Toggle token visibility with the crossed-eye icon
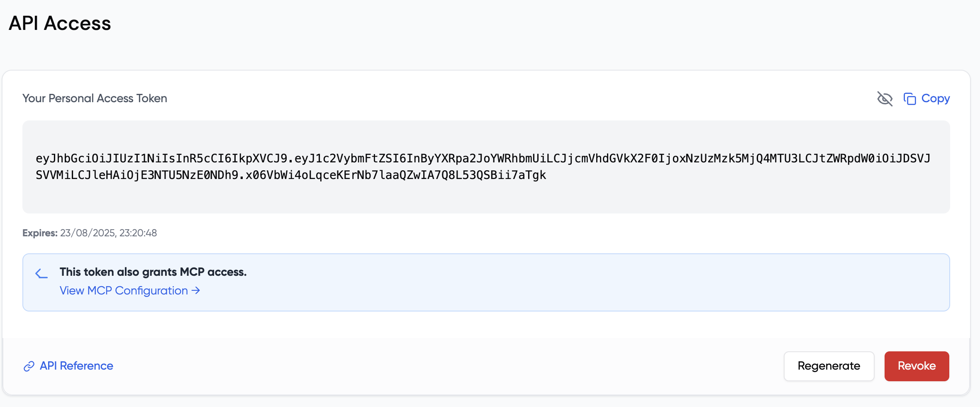 point(885,99)
